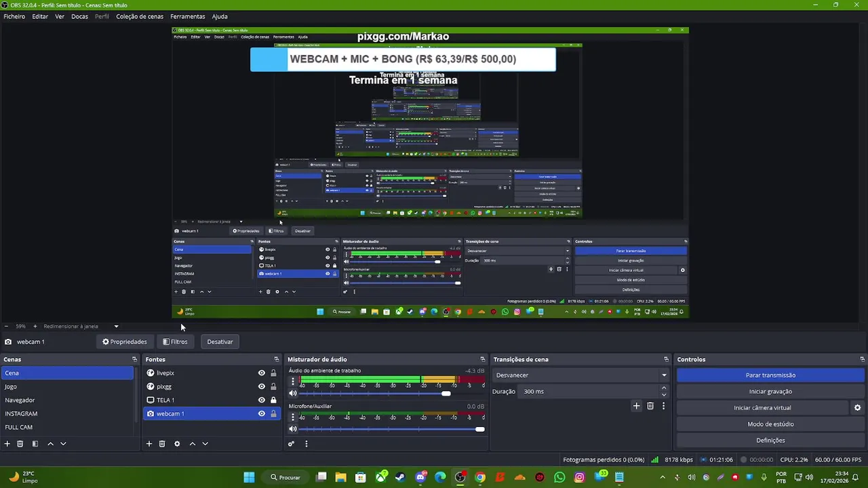Remove selected scene with trash icon

[20, 444]
